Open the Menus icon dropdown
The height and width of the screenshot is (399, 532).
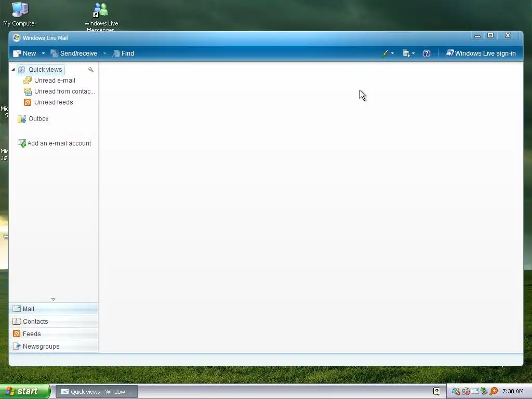408,54
